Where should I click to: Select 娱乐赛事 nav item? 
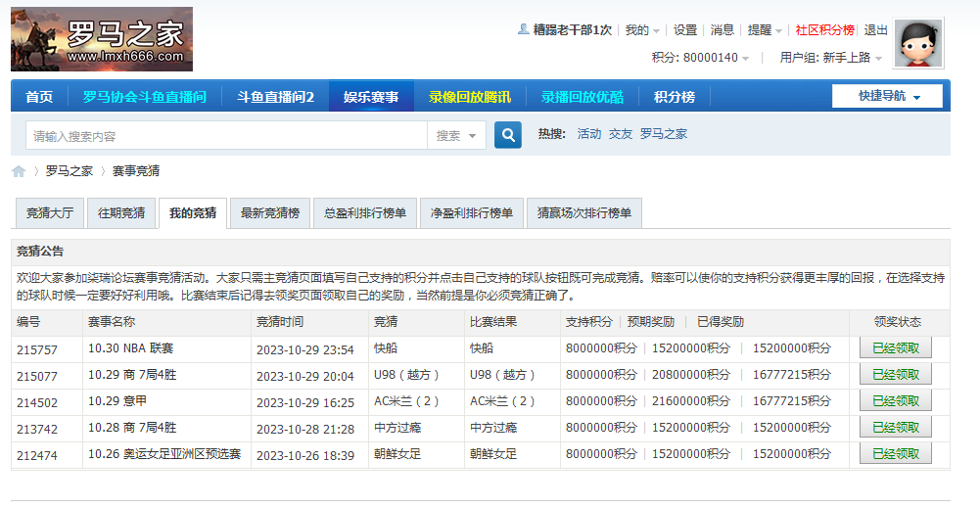371,97
